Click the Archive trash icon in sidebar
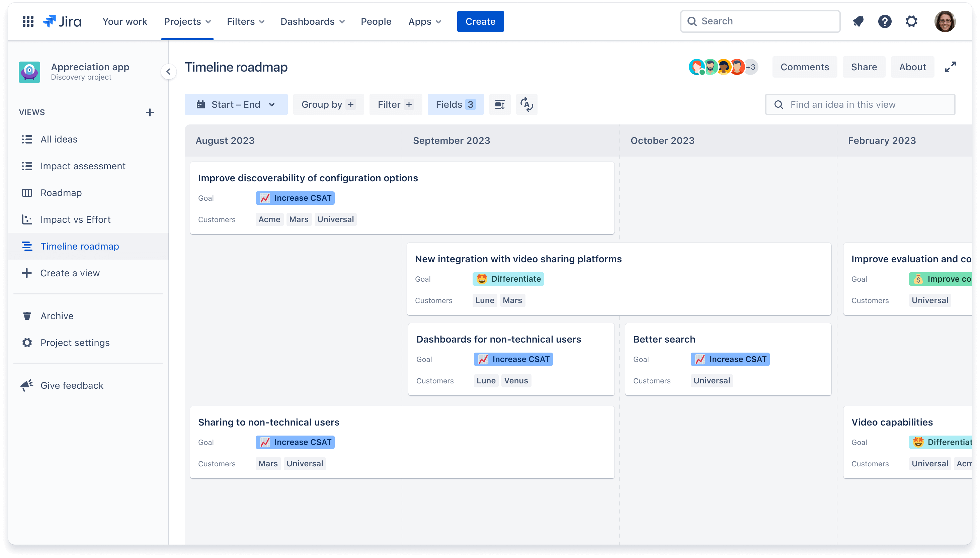Image resolution: width=980 pixels, height=558 pixels. coord(27,316)
